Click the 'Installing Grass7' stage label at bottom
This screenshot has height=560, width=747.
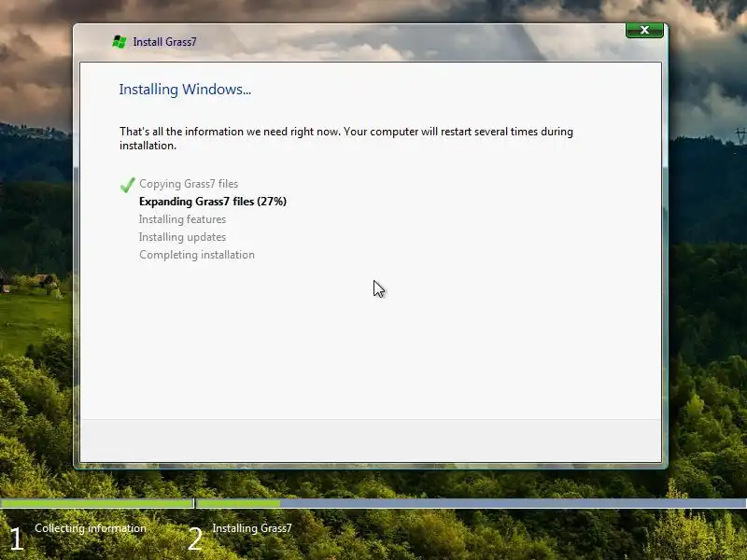252,528
